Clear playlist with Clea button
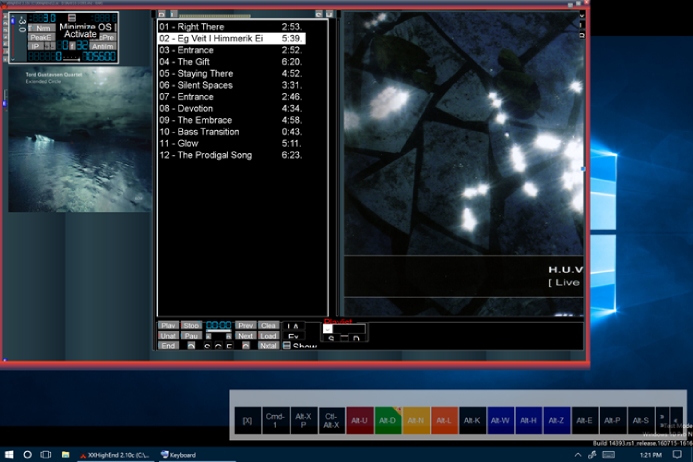693x462 pixels. coord(268,325)
